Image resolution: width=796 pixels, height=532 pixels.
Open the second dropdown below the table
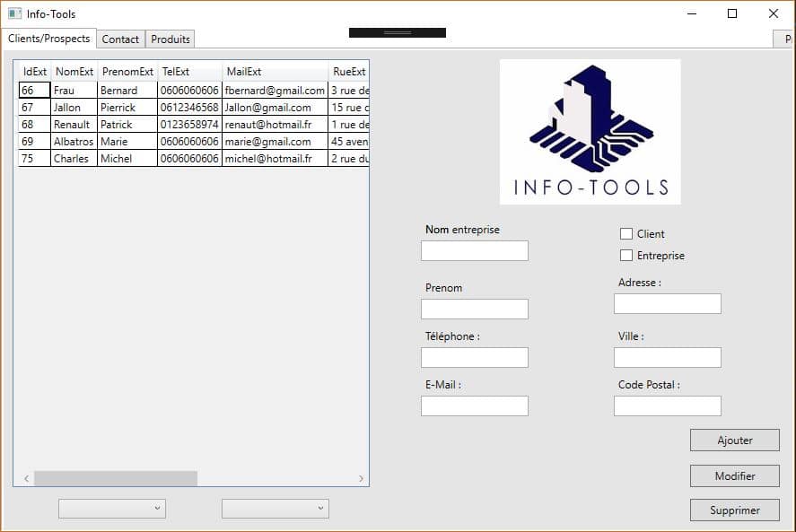click(x=276, y=509)
